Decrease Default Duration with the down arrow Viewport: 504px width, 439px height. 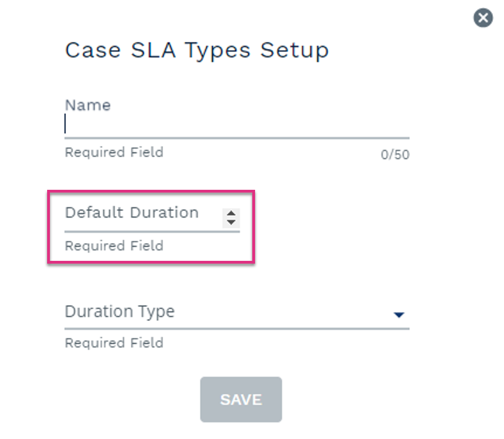click(x=231, y=223)
